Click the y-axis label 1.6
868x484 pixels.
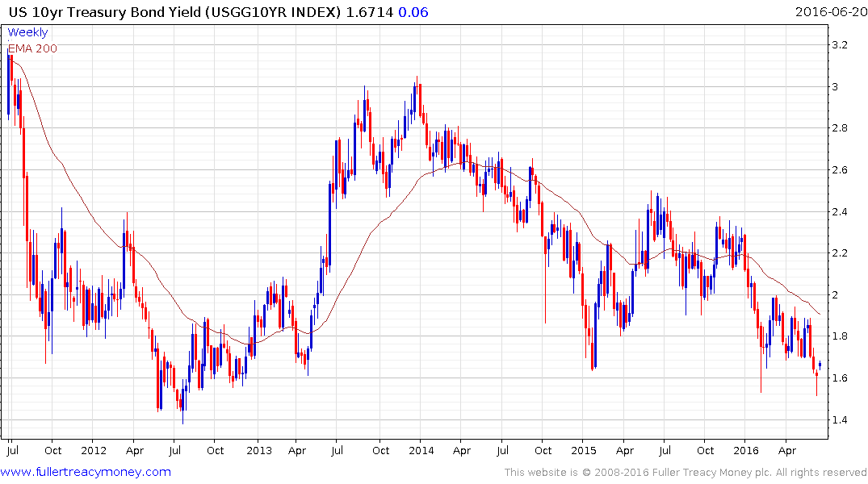tap(840, 378)
